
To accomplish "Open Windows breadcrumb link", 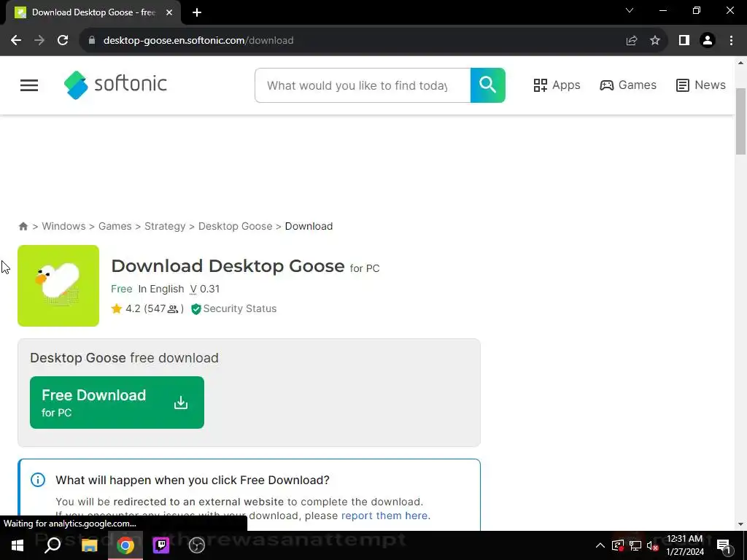I will [x=63, y=226].
